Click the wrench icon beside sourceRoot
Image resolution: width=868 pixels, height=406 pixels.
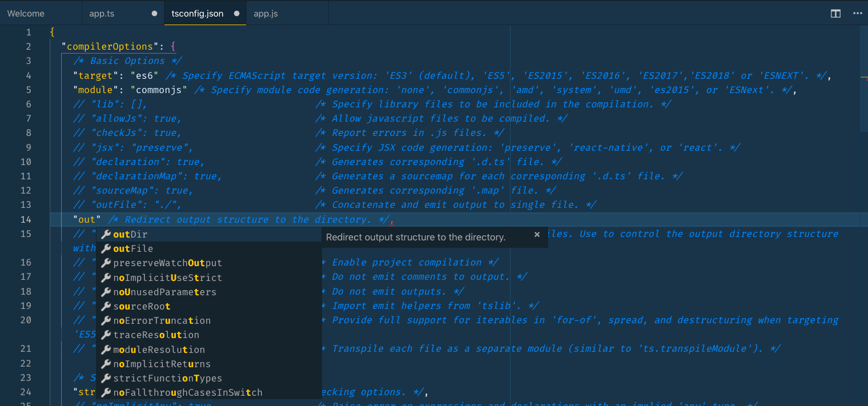(x=105, y=305)
